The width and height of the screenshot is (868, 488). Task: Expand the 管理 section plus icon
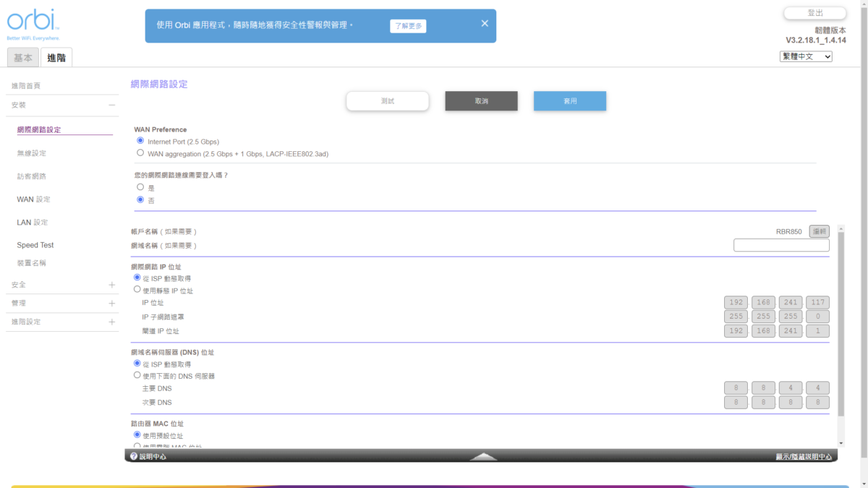click(x=111, y=304)
